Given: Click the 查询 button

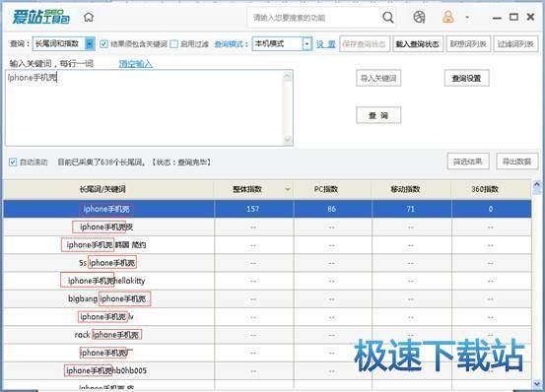Looking at the screenshot, I should click(378, 115).
